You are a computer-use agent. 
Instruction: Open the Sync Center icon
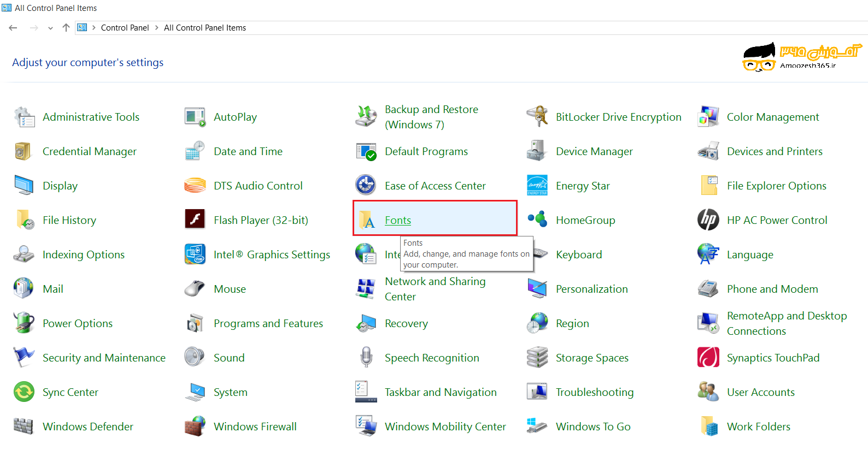click(24, 392)
